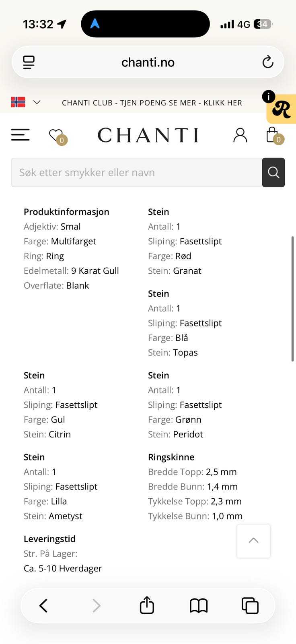Image resolution: width=296 pixels, height=644 pixels.
Task: Click the rewards R badge icon
Action: [281, 109]
